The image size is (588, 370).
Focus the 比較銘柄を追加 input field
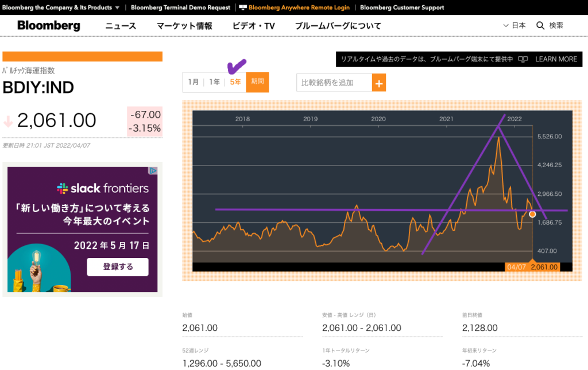pos(334,83)
